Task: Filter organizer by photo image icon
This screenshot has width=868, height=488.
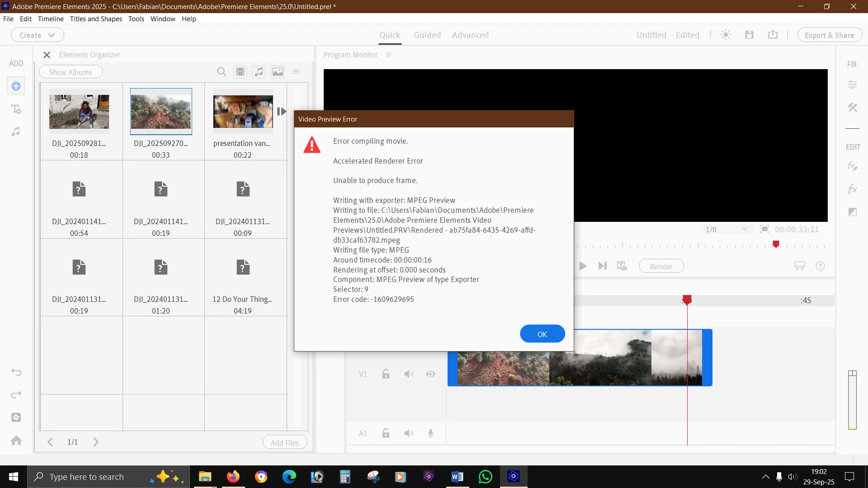Action: (278, 72)
